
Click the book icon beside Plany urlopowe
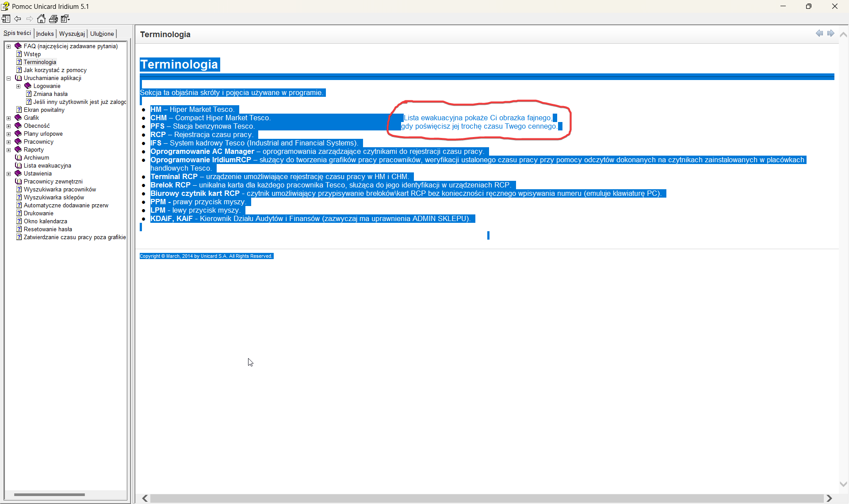tap(18, 134)
